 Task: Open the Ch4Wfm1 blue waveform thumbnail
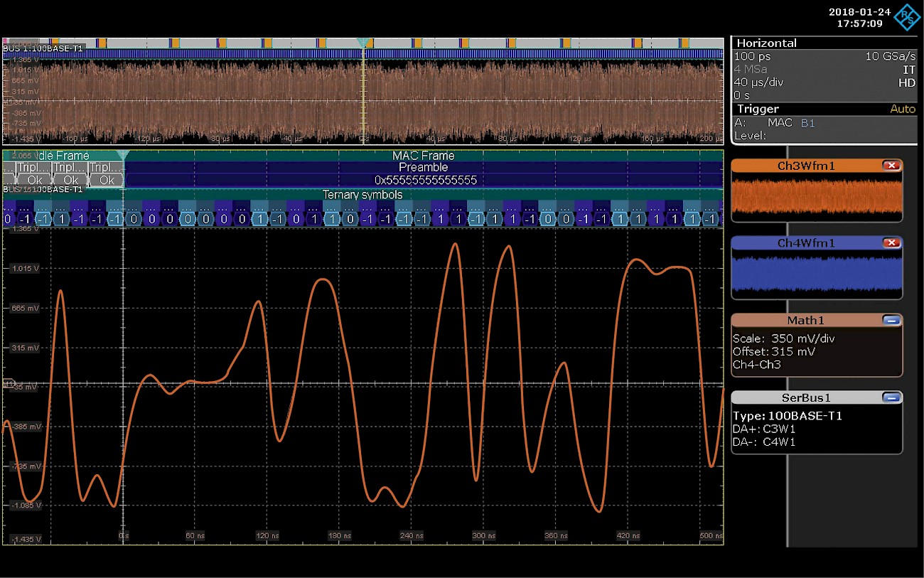pyautogui.click(x=817, y=274)
